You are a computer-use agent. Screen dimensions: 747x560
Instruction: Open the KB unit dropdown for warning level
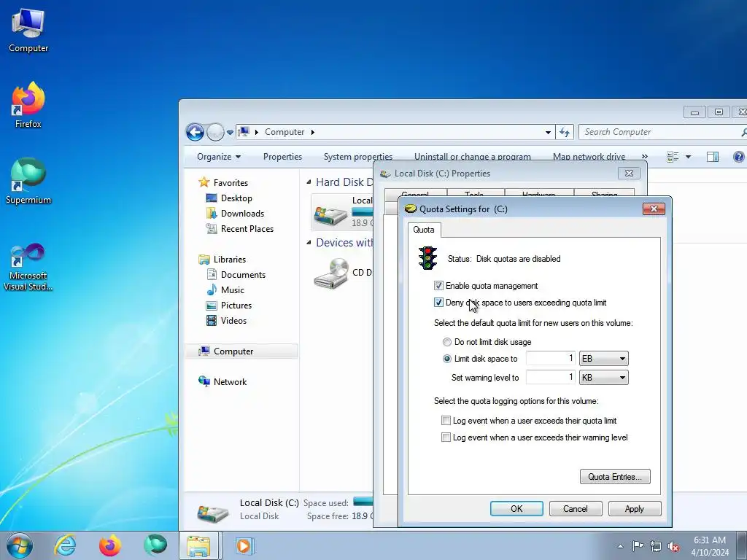click(603, 378)
